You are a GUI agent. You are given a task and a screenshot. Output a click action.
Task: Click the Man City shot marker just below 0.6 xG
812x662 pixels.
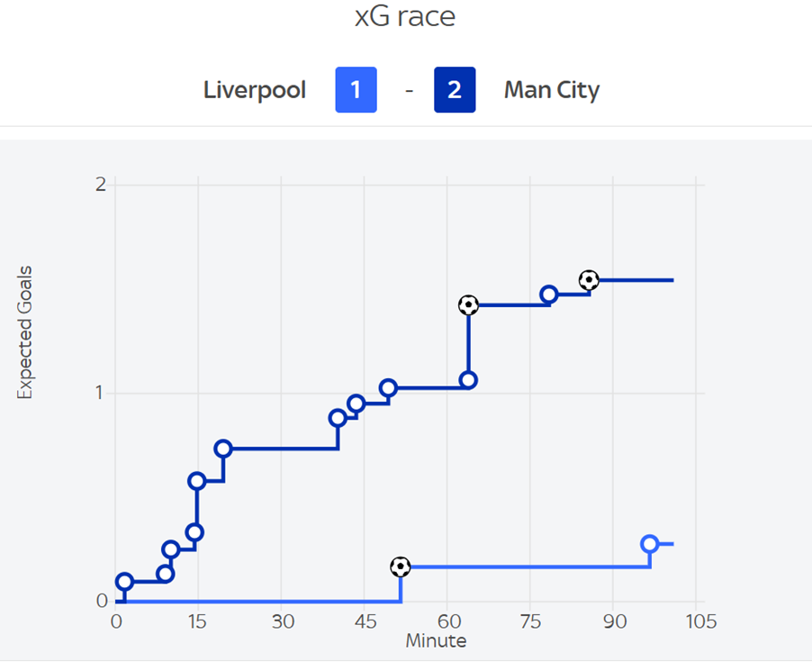pos(196,481)
